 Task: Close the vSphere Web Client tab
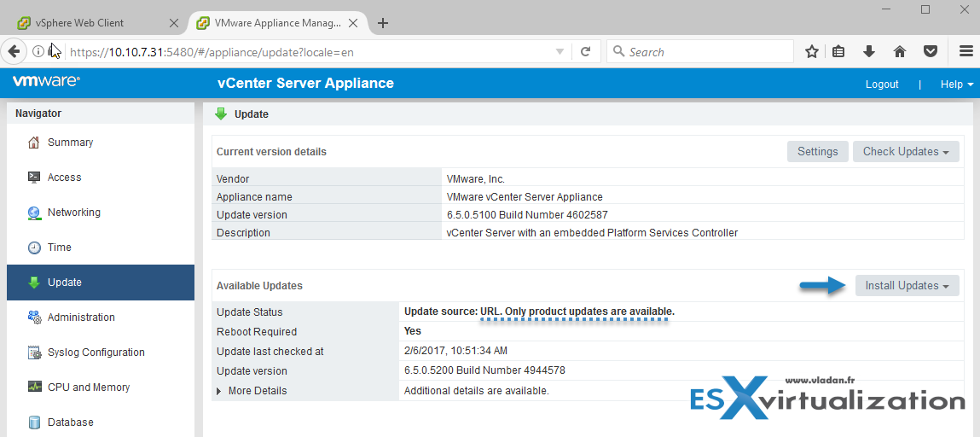point(174,23)
